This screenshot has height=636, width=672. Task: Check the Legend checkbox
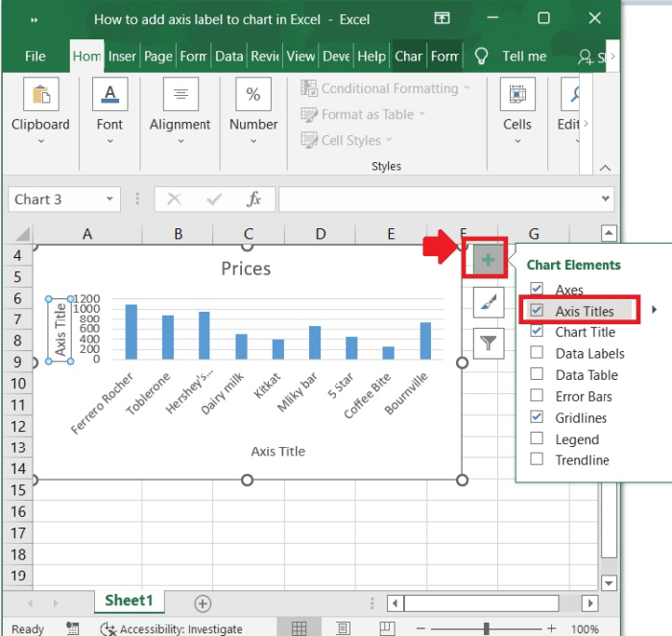538,439
